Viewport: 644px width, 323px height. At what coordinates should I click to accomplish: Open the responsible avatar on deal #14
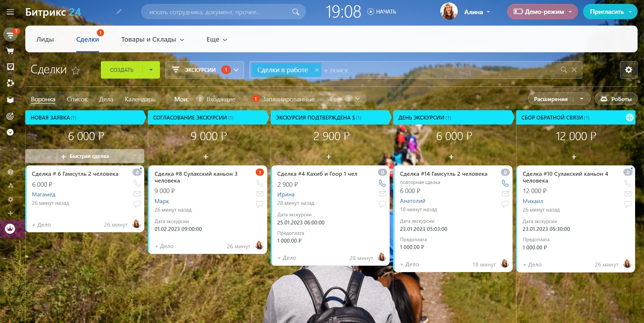pyautogui.click(x=505, y=264)
